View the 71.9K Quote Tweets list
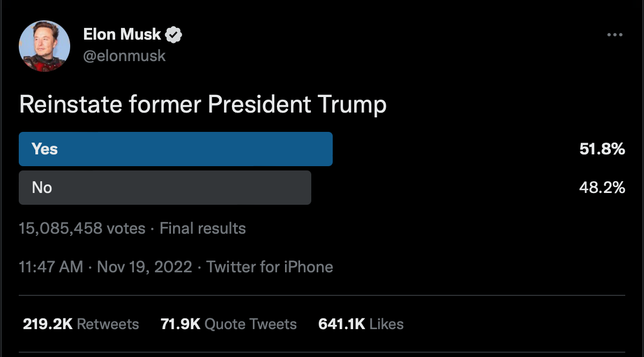 click(229, 324)
